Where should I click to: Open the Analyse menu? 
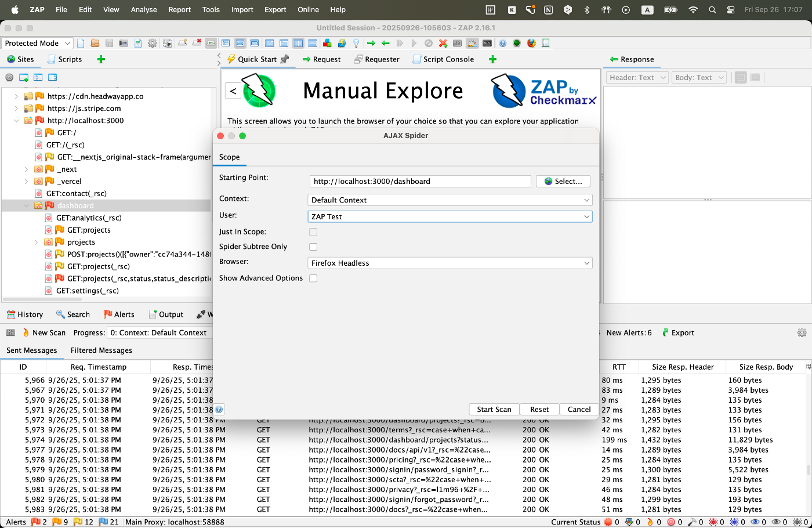[144, 10]
